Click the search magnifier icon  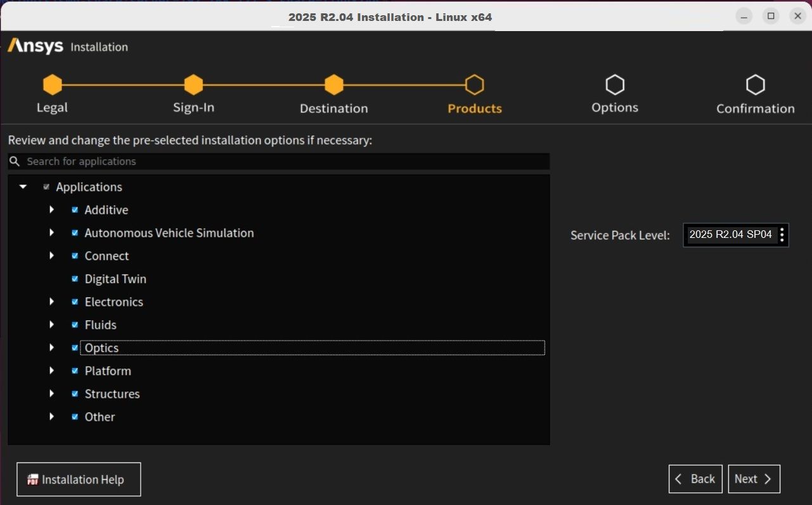pyautogui.click(x=15, y=161)
